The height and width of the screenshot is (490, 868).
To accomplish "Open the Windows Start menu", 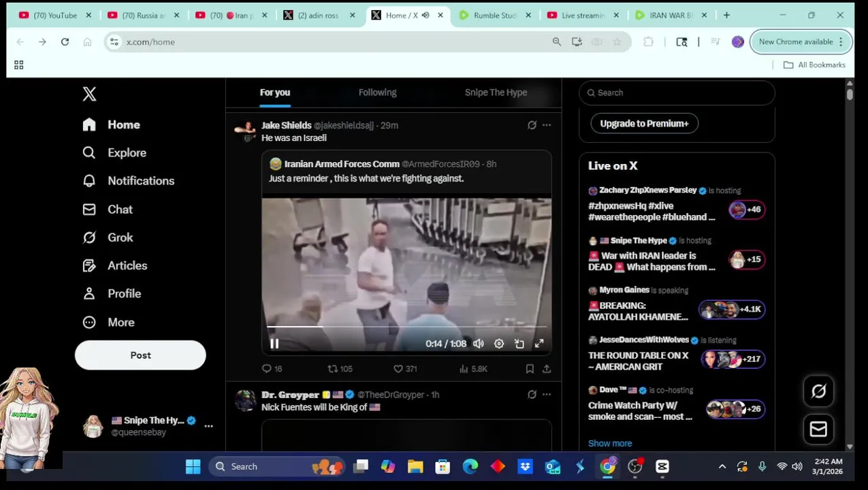I will (193, 467).
